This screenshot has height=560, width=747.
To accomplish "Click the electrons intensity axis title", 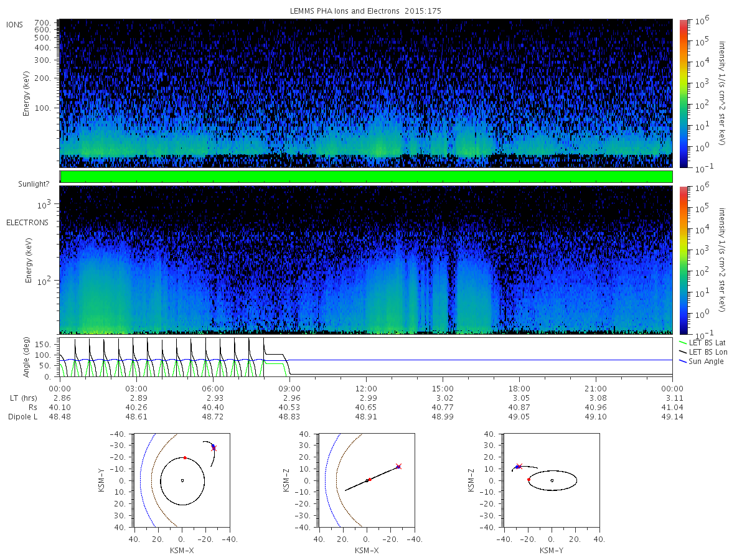I will [x=722, y=260].
